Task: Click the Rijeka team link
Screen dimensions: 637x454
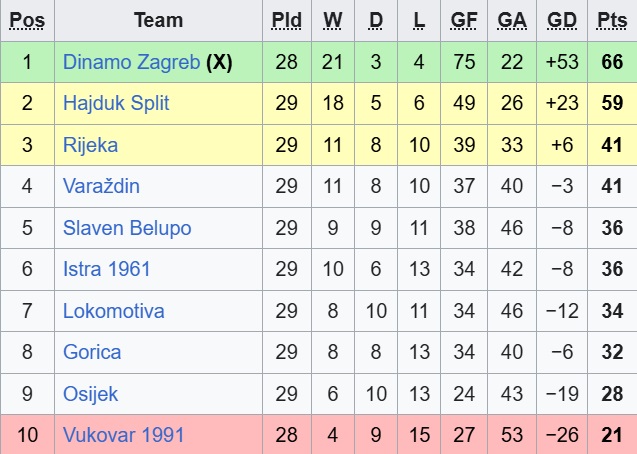Action: (x=90, y=145)
